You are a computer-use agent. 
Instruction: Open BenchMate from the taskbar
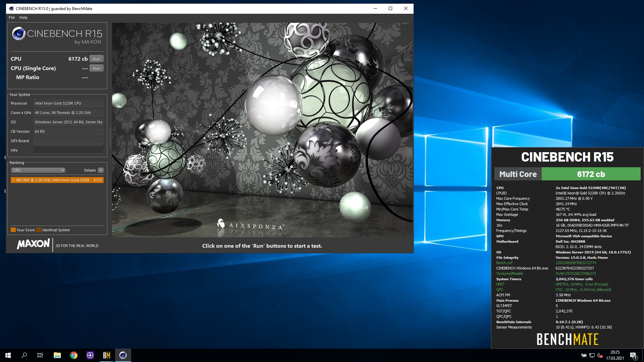(x=107, y=355)
